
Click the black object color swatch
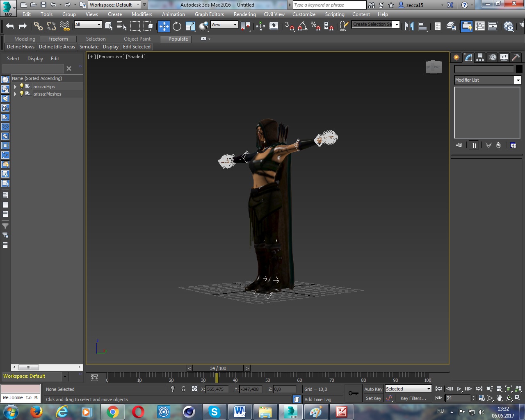[519, 69]
